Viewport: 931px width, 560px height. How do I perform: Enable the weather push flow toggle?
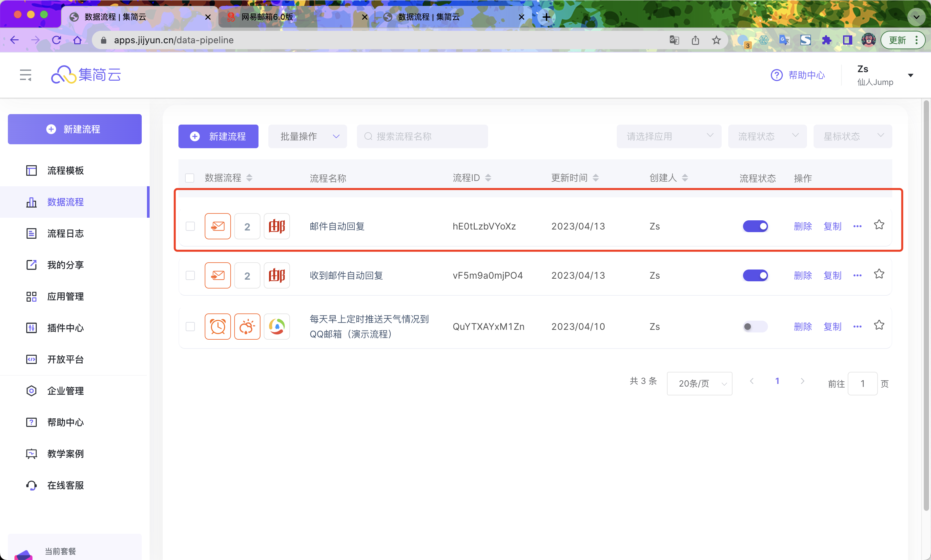point(755,327)
